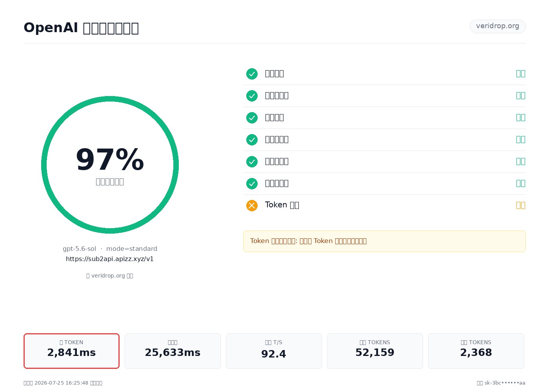Image resolution: width=549 pixels, height=392 pixels.
Task: Click the masked key sk-3bc••••••aa text
Action: [505, 383]
